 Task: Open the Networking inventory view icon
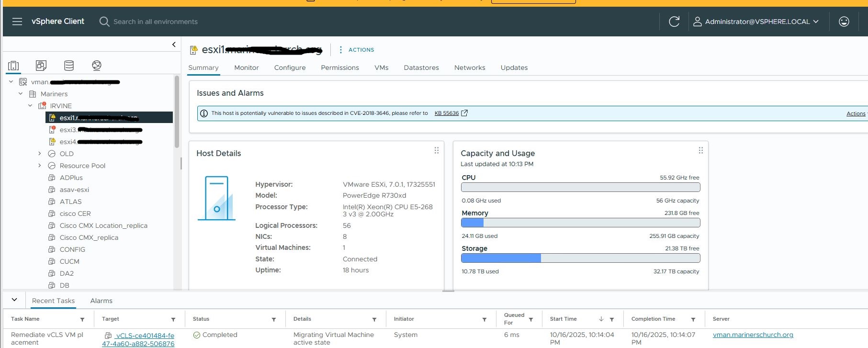coord(97,66)
